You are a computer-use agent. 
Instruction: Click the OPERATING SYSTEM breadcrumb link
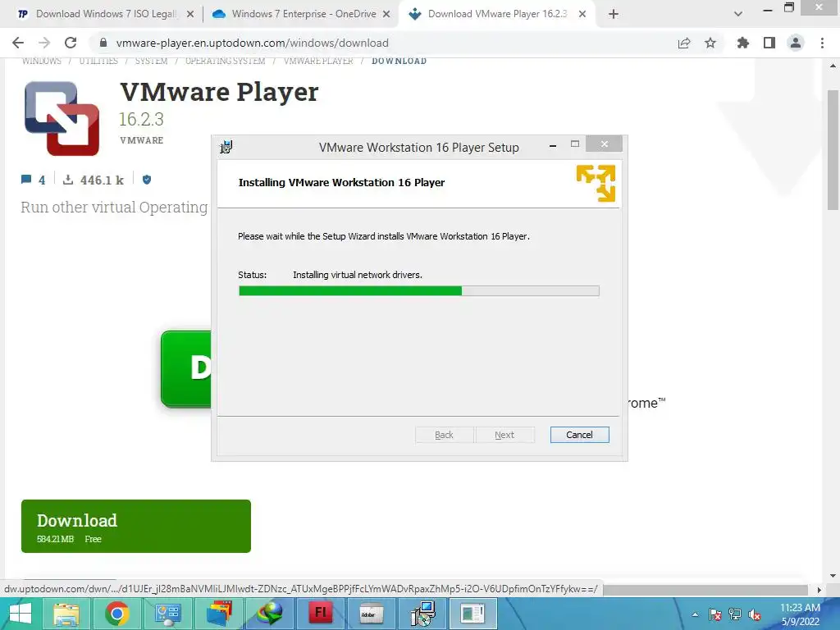point(225,61)
